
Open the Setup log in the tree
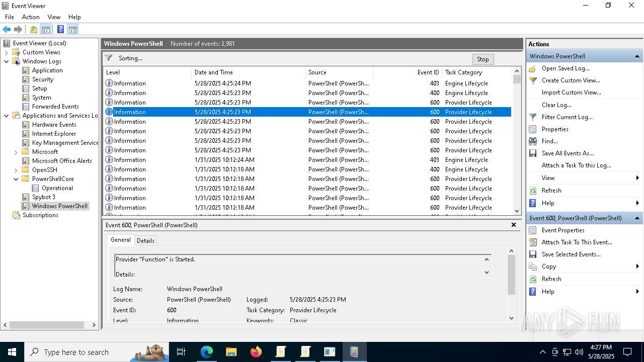(x=39, y=88)
